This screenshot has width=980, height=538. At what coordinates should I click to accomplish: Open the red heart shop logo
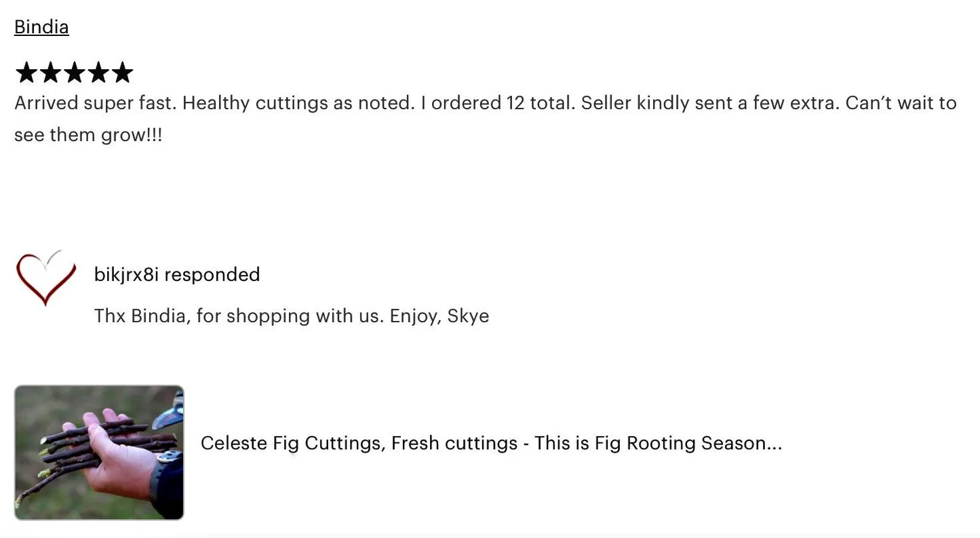pos(45,277)
